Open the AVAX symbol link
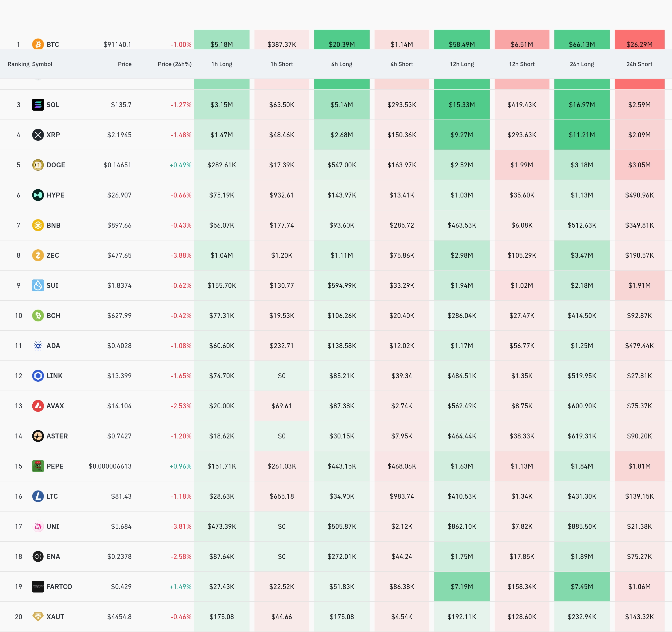Image resolution: width=672 pixels, height=632 pixels. point(55,406)
